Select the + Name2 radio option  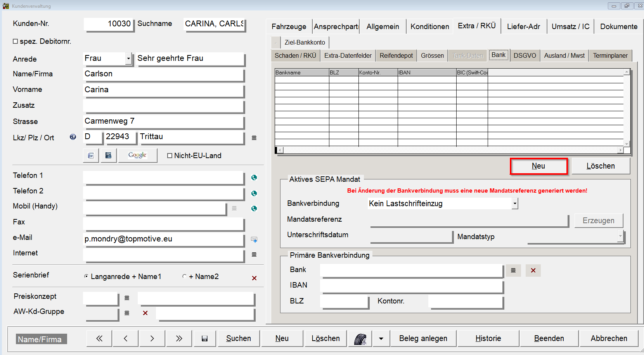click(x=184, y=276)
